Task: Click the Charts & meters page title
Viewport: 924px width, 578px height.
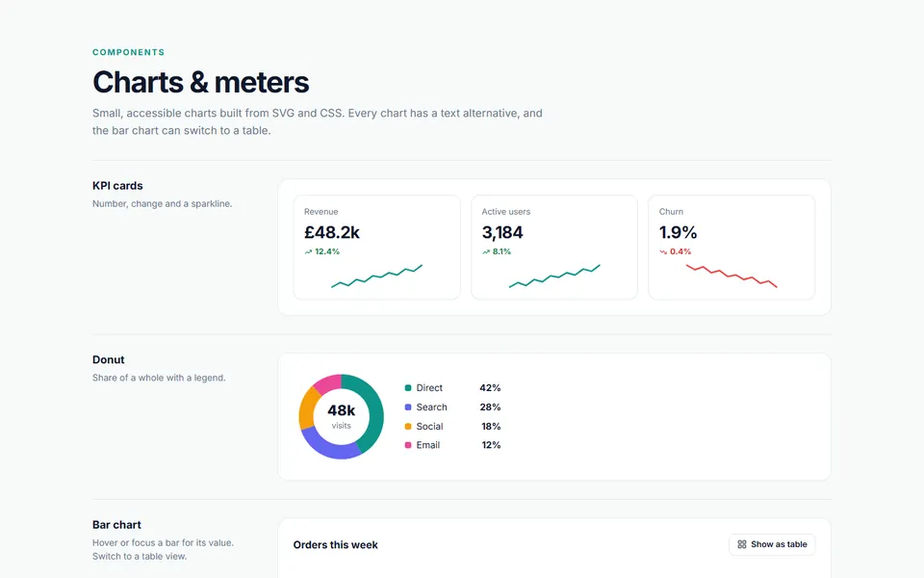Action: 200,82
